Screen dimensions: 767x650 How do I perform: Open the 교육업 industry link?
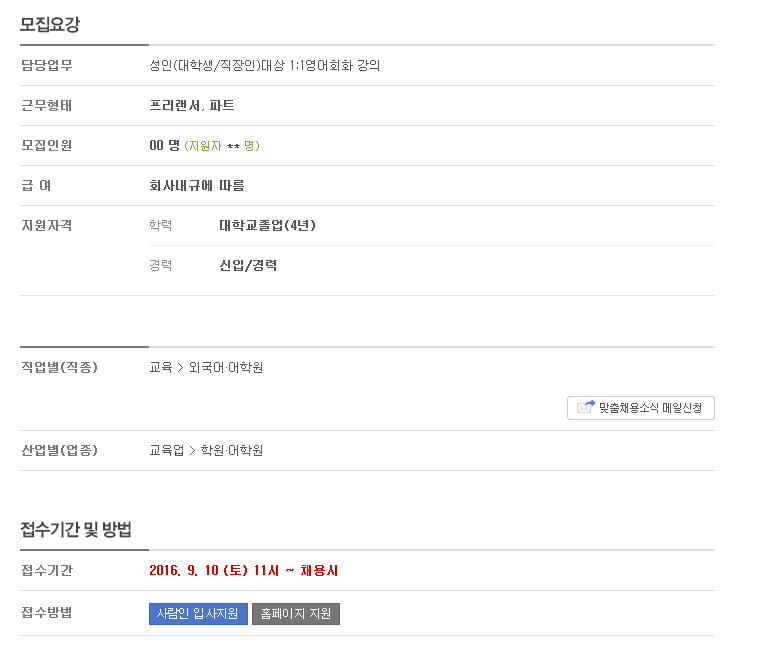pos(167,450)
